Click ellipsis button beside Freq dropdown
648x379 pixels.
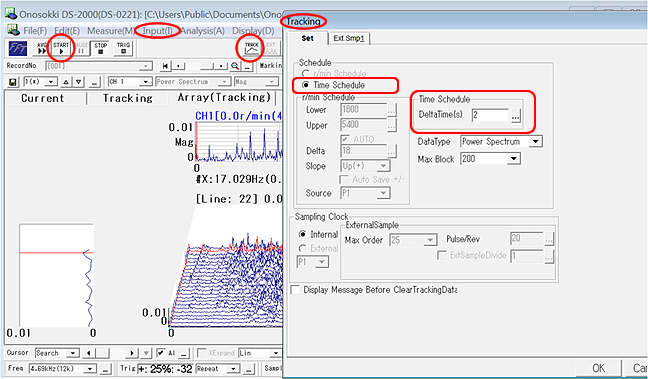[106, 369]
